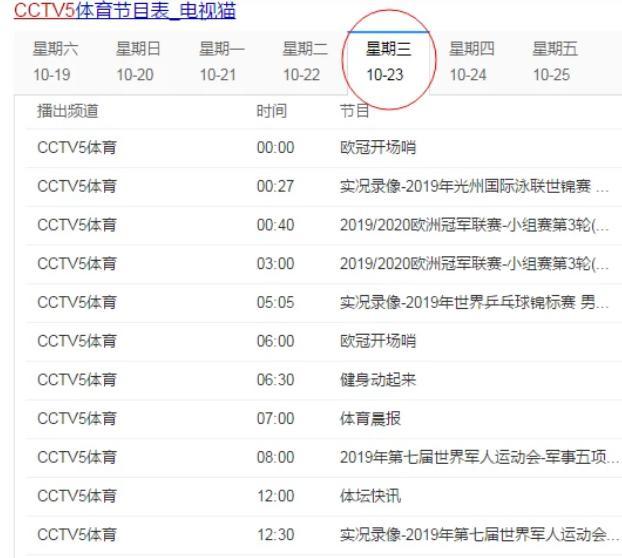Switch to the 星期日 10-20 tab
Image resolution: width=622 pixels, height=558 pixels.
[138, 62]
